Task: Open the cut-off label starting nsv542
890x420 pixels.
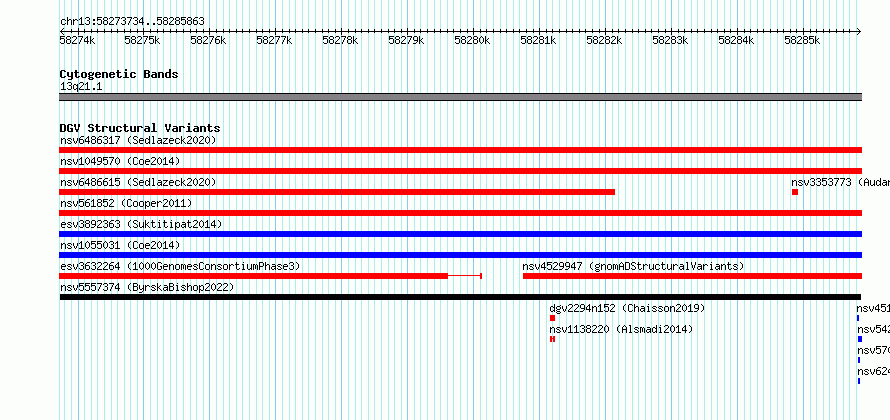Action: click(x=873, y=329)
